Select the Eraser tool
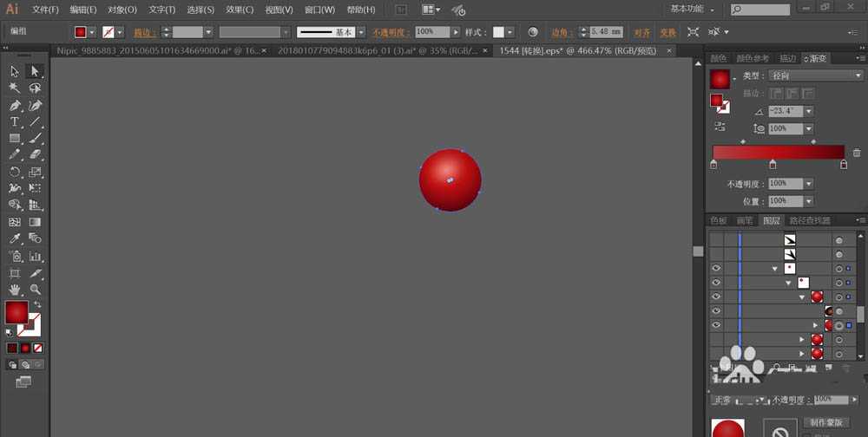868x437 pixels. coord(35,154)
